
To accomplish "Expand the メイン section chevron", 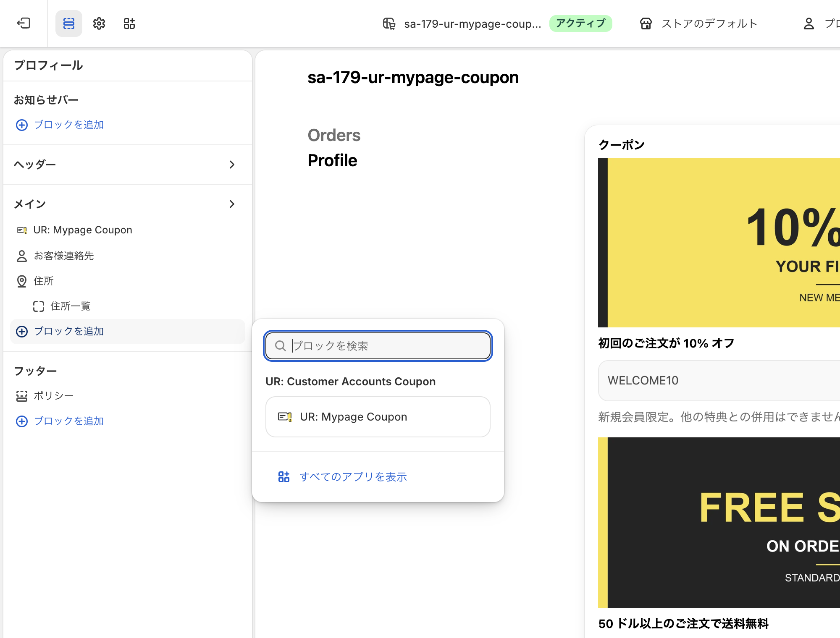I will [232, 204].
